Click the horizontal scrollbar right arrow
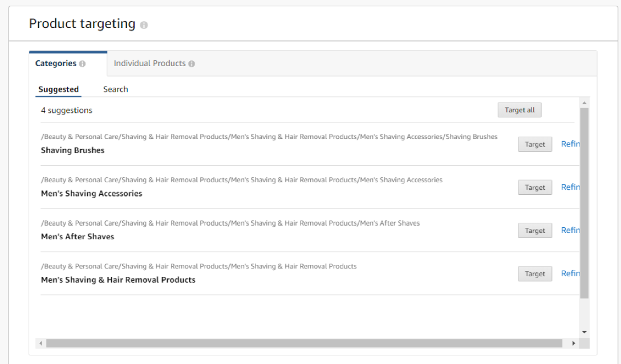This screenshot has height=364, width=621. tap(574, 343)
